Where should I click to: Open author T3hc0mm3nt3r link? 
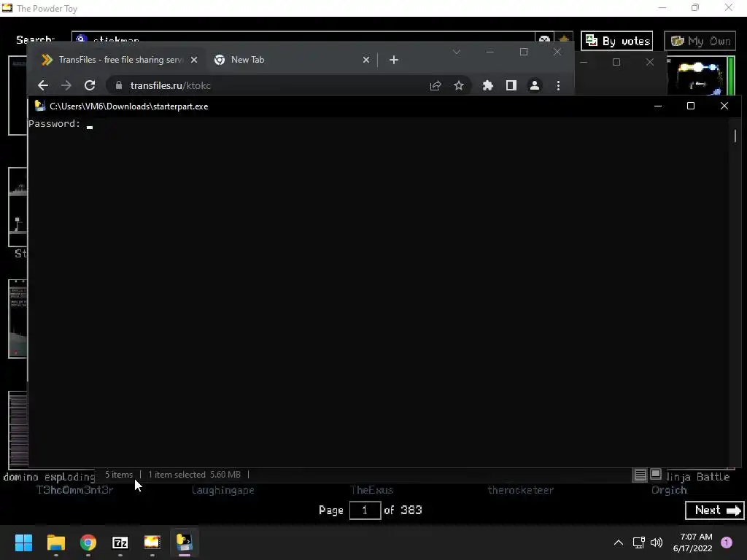75,491
